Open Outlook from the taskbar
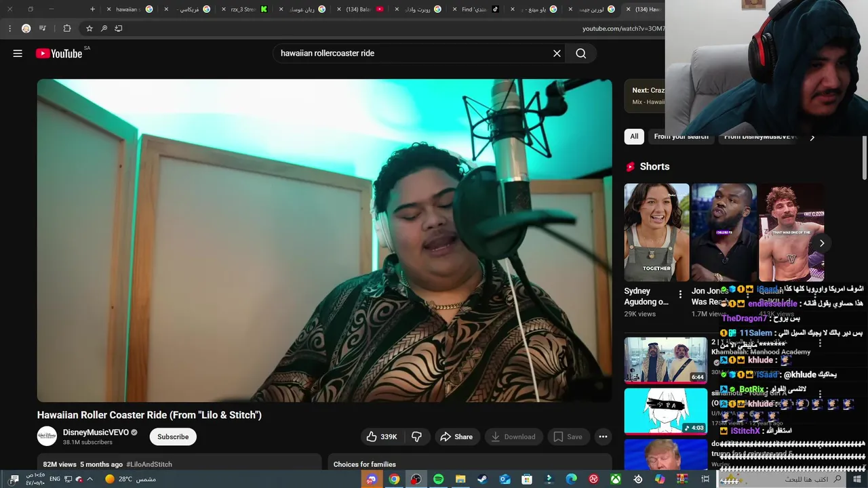This screenshot has width=868, height=488. 505,479
